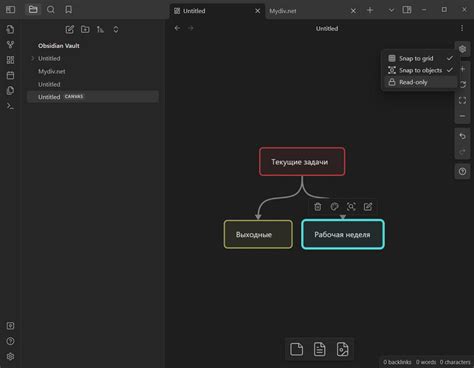This screenshot has width=474, height=368.
Task: Click the new note icon in file explorer
Action: [x=69, y=29]
